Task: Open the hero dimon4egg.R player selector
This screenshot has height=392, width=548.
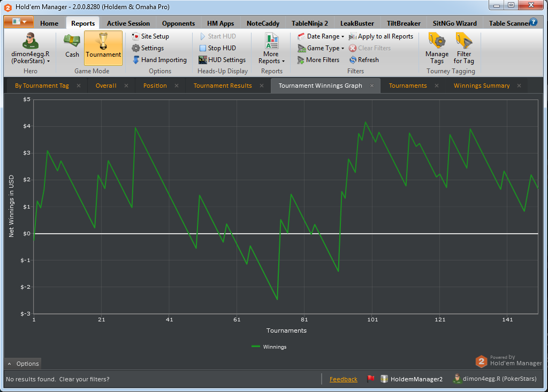Action: pyautogui.click(x=31, y=48)
